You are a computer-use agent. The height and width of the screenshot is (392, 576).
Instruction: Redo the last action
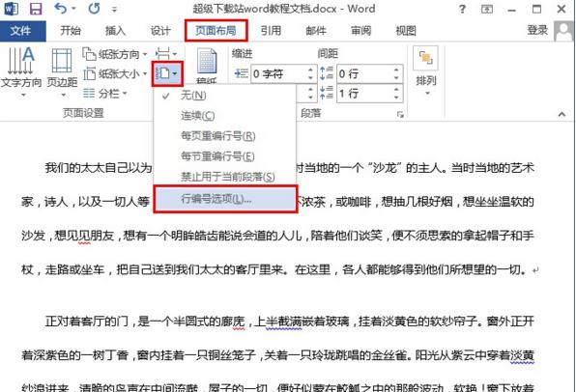click(x=94, y=9)
